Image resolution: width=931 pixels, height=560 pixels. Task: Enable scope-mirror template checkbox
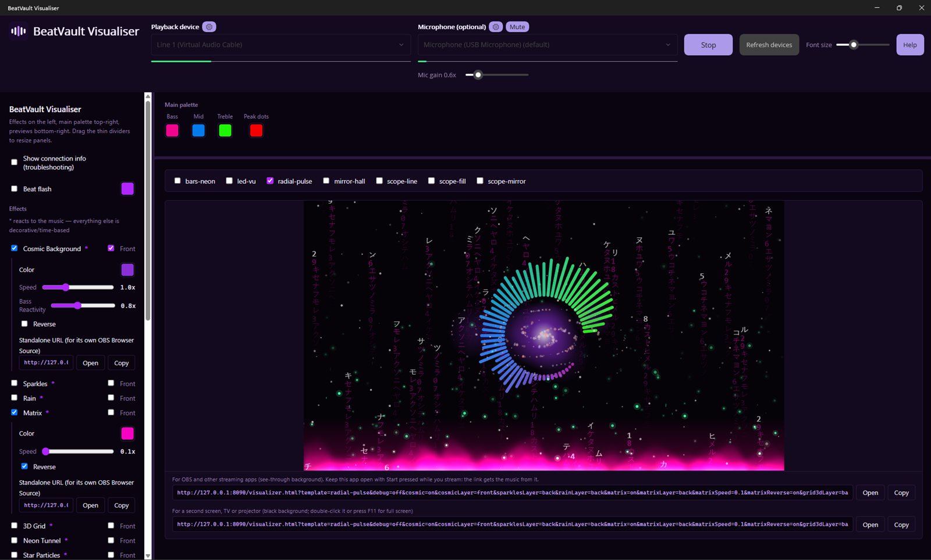(480, 181)
